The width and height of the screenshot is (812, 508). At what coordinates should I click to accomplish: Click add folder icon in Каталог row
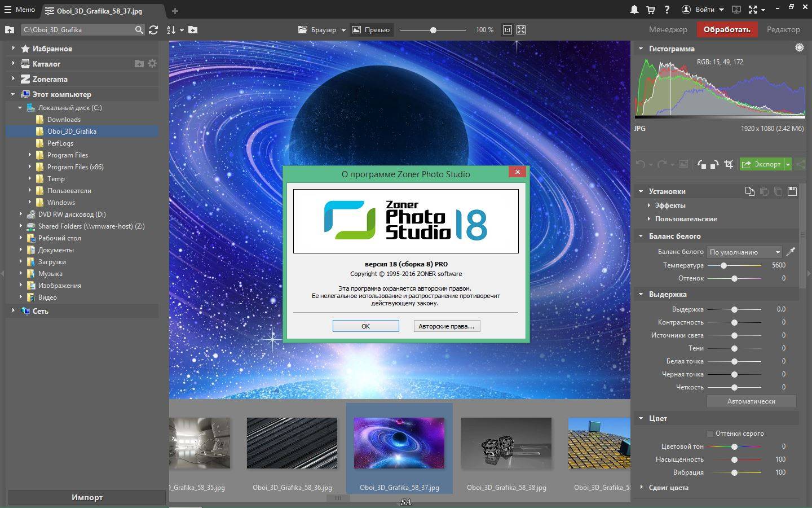(139, 64)
